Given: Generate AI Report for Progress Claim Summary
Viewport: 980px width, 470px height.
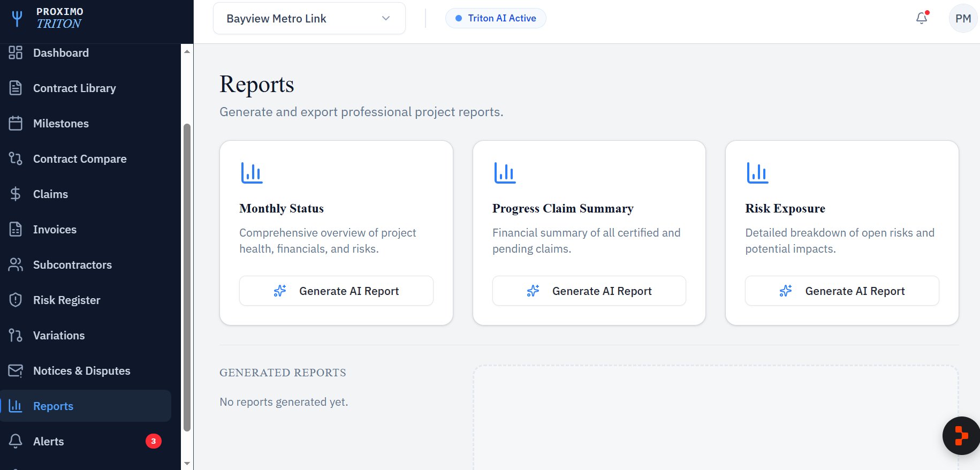Looking at the screenshot, I should pyautogui.click(x=589, y=291).
